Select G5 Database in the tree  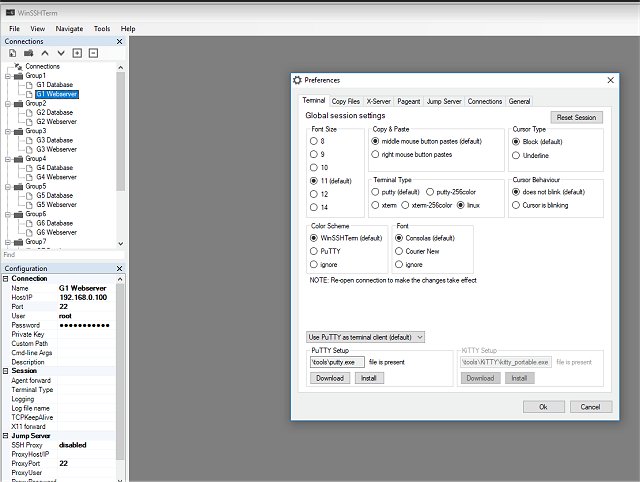coord(55,195)
